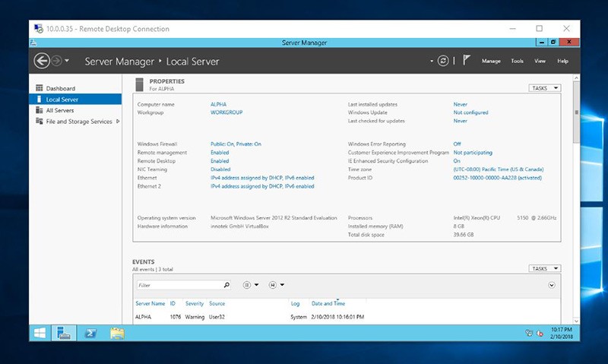This screenshot has height=364, width=608.
Task: Click Last checked for updates Never link
Action: (461, 121)
